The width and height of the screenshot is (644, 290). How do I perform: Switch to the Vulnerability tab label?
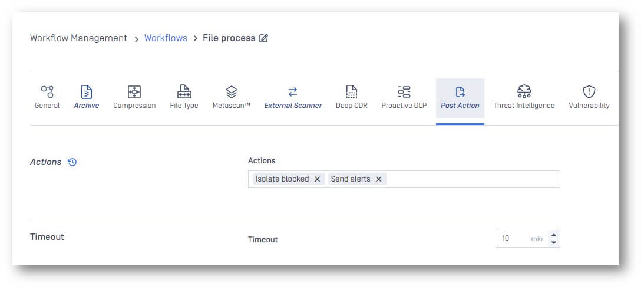coord(589,106)
